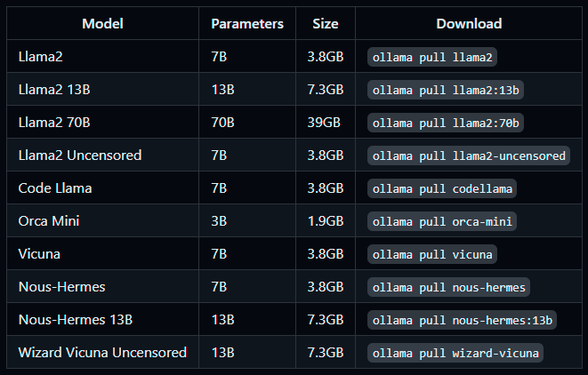Click the 'ollama pull llama2:70b' command
This screenshot has width=588, height=375.
(x=446, y=123)
